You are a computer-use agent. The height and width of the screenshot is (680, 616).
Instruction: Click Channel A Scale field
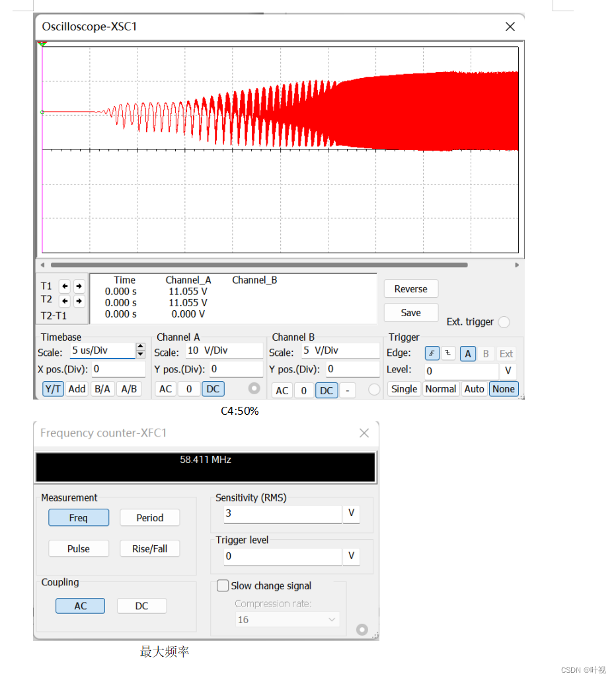225,351
